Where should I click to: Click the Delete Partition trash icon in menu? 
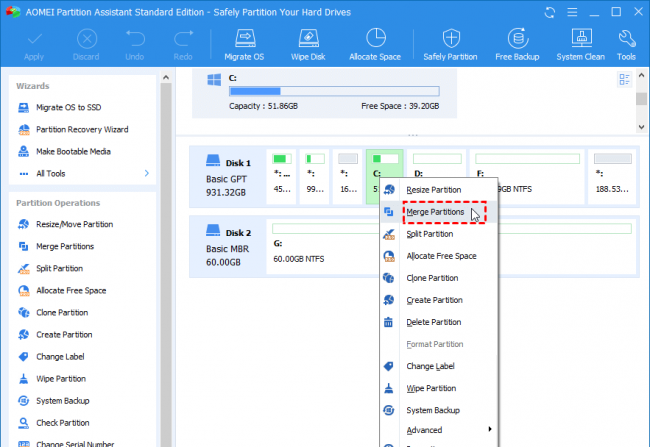[388, 322]
